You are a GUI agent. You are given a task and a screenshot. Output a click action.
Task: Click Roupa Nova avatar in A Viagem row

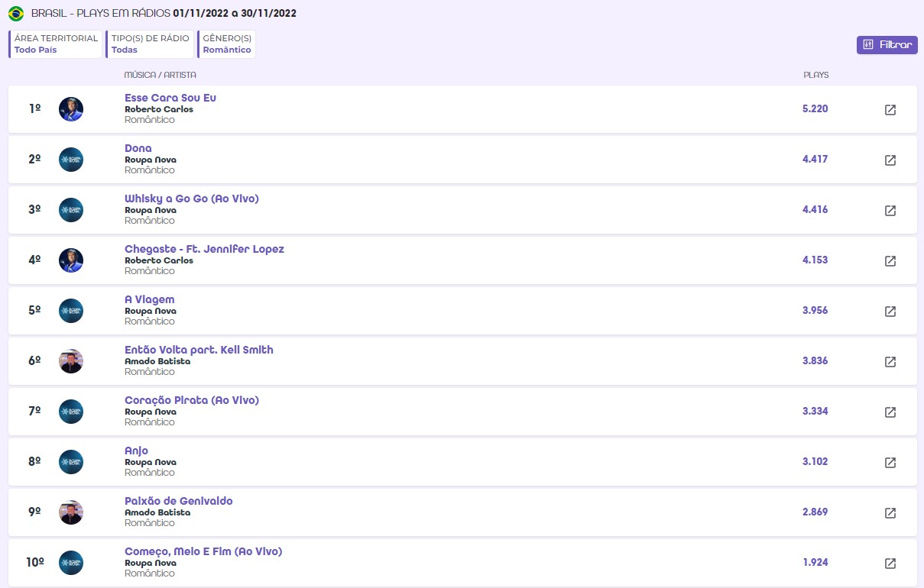click(x=71, y=311)
